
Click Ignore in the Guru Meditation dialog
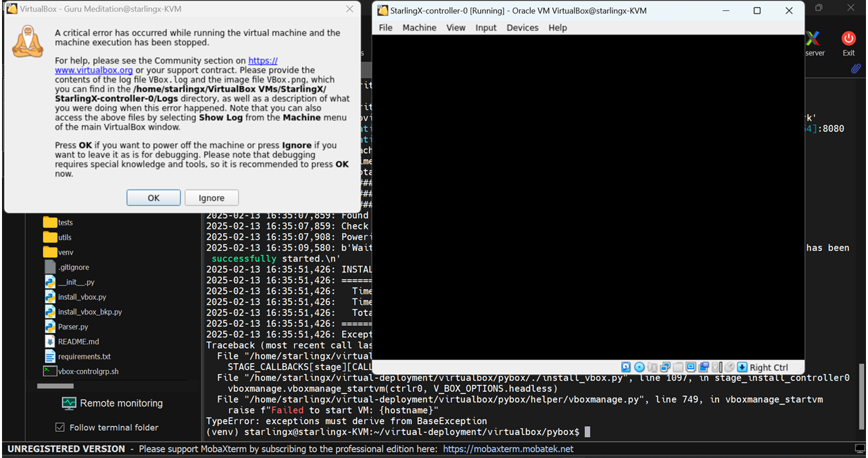[212, 198]
